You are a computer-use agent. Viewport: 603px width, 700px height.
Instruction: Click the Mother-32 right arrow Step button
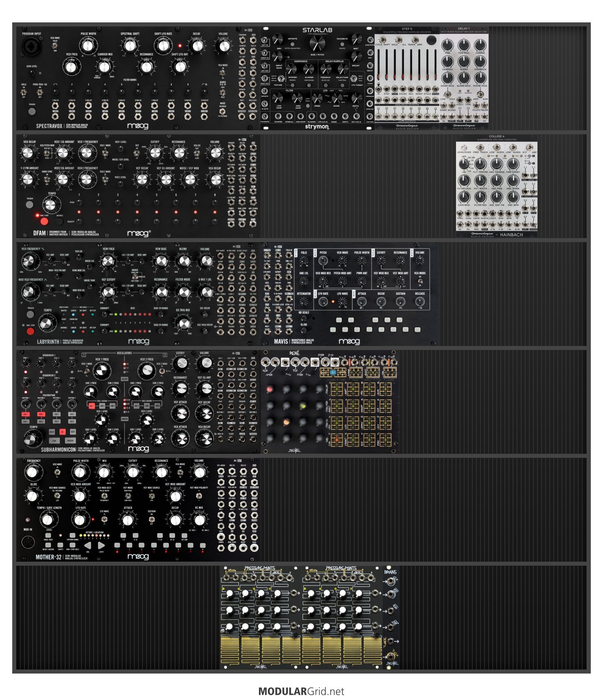click(x=102, y=545)
